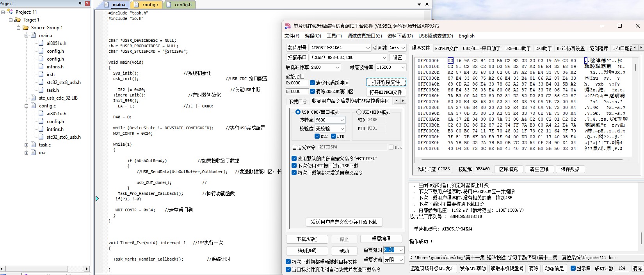Toggle the 清除EEPROM缓冲区 checkbox
The height and width of the screenshot is (275, 644).
pyautogui.click(x=312, y=91)
